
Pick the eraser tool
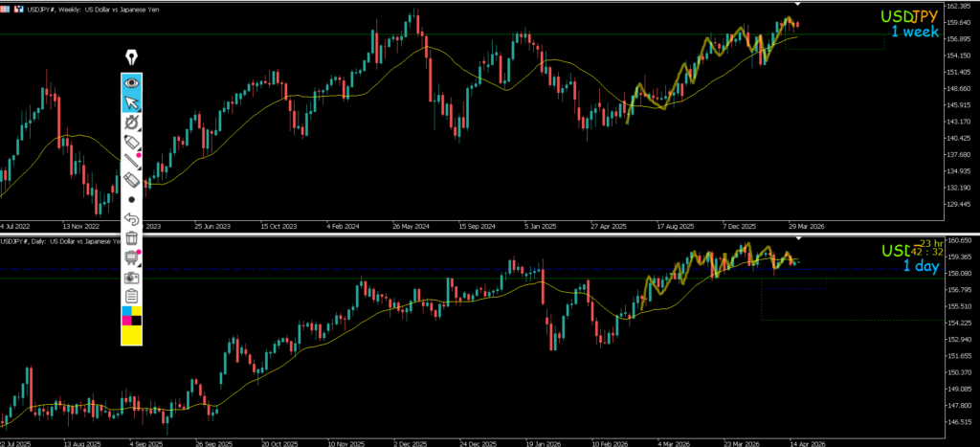[x=131, y=180]
